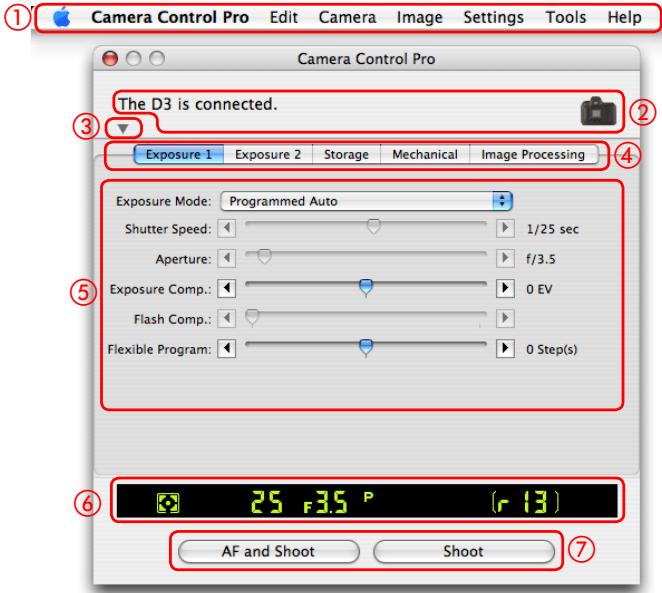Switch to the Storage tab

[346, 154]
